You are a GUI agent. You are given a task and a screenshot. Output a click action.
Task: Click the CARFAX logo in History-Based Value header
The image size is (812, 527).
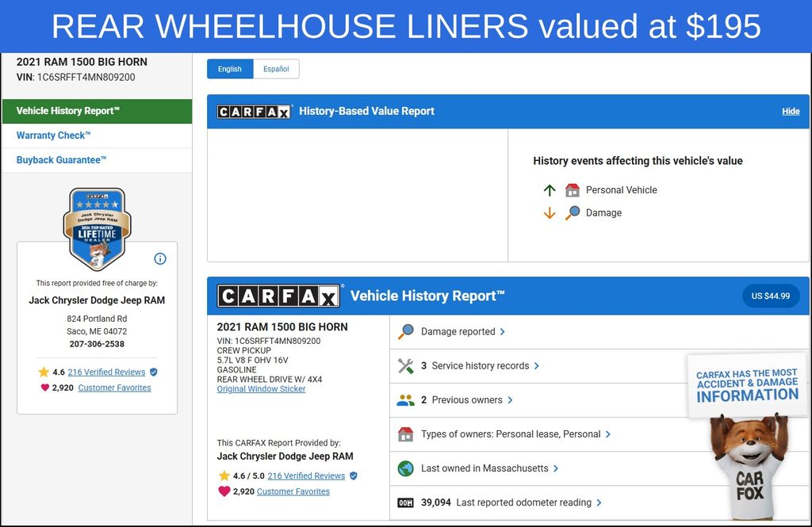[x=254, y=111]
